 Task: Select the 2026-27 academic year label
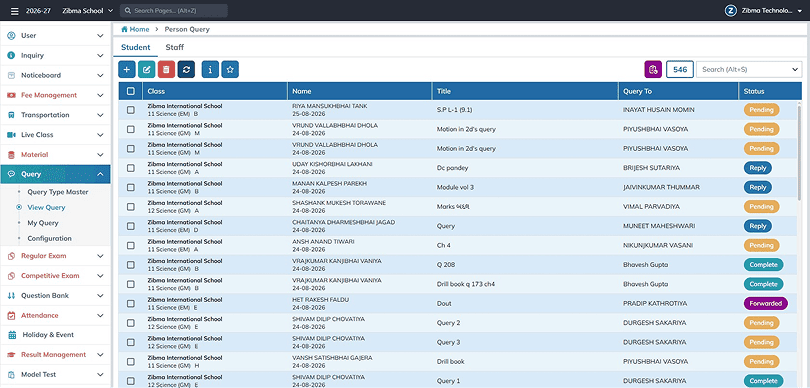coord(38,10)
